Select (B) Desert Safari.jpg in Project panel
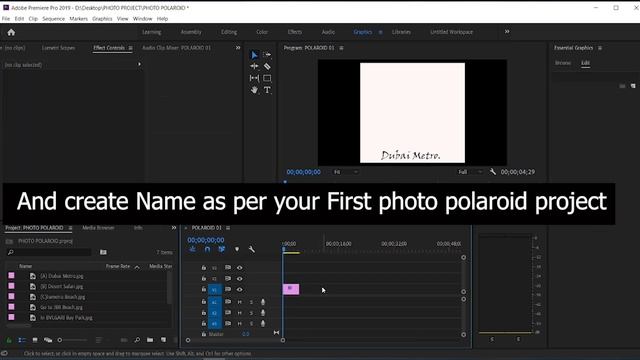 (x=61, y=287)
